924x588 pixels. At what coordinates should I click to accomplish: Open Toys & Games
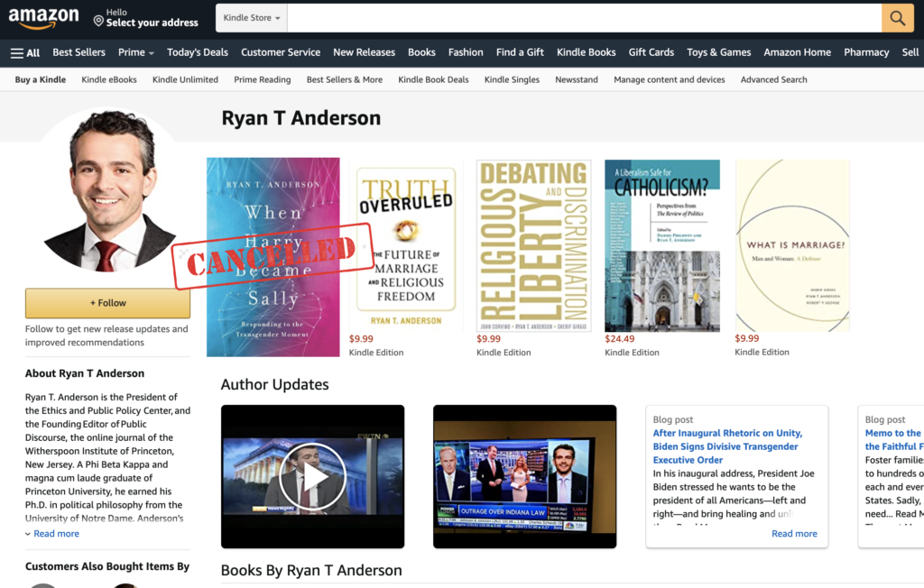pos(719,52)
